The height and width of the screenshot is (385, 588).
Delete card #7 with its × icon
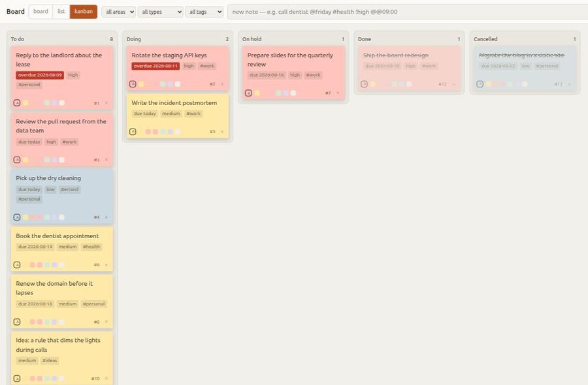click(x=338, y=93)
